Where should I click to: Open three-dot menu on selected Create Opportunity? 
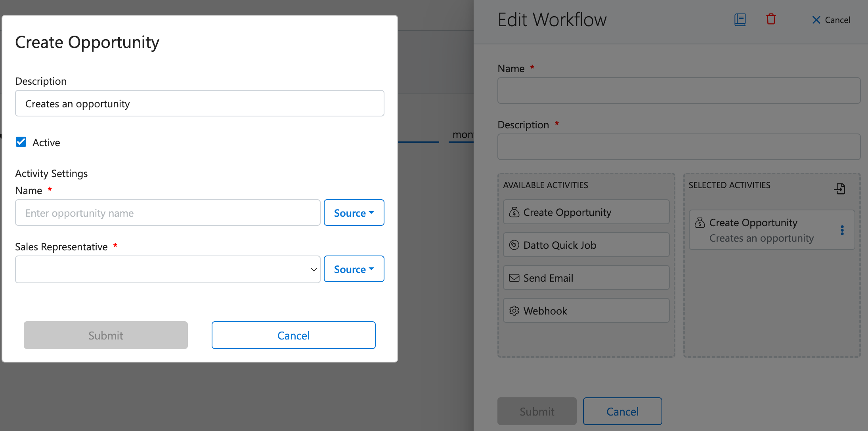click(x=842, y=230)
